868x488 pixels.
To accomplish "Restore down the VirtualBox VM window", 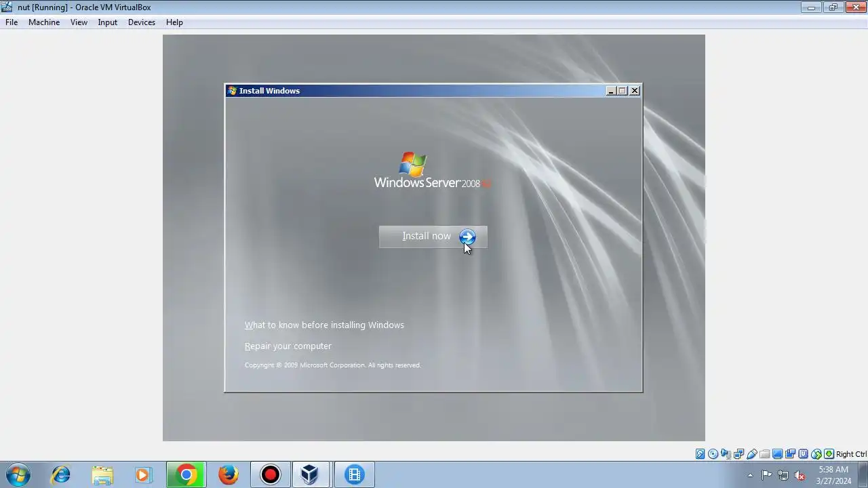I will click(833, 7).
